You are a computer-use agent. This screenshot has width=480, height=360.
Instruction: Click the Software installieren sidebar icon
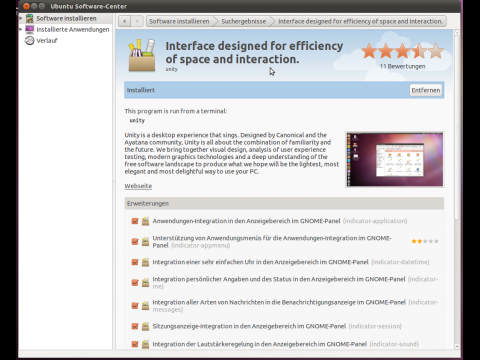click(30, 18)
